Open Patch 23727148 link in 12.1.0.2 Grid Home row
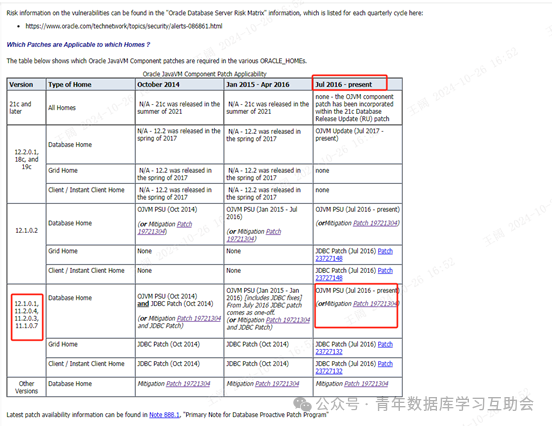This screenshot has width=552, height=426. 354,255
